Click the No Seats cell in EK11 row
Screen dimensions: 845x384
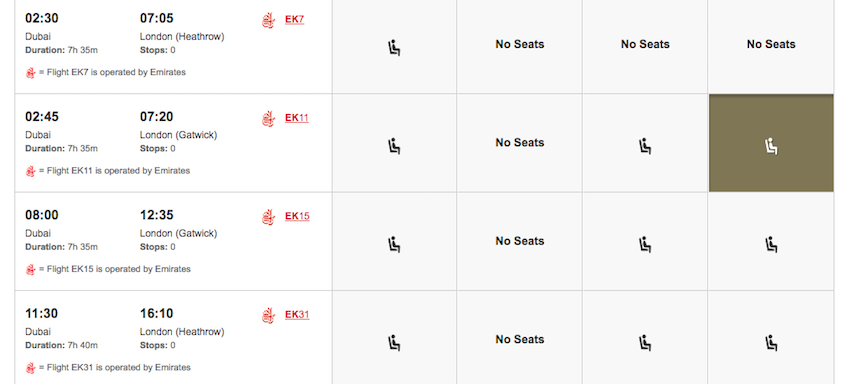(x=520, y=143)
